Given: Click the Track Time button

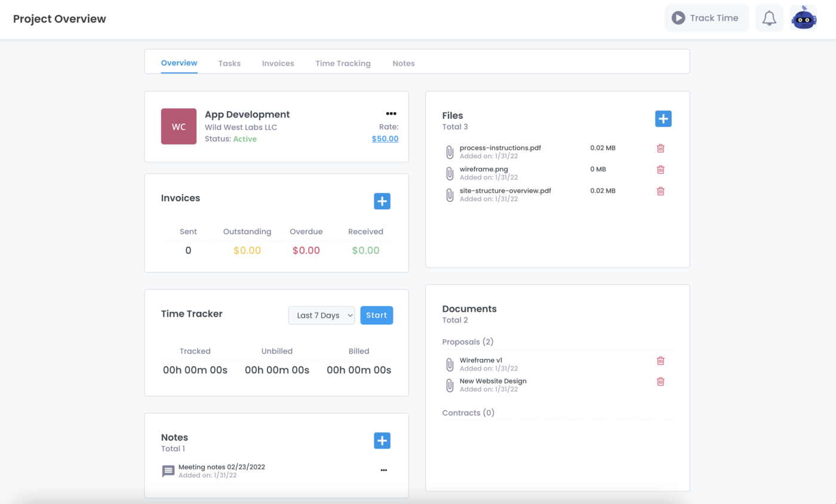Looking at the screenshot, I should 706,18.
